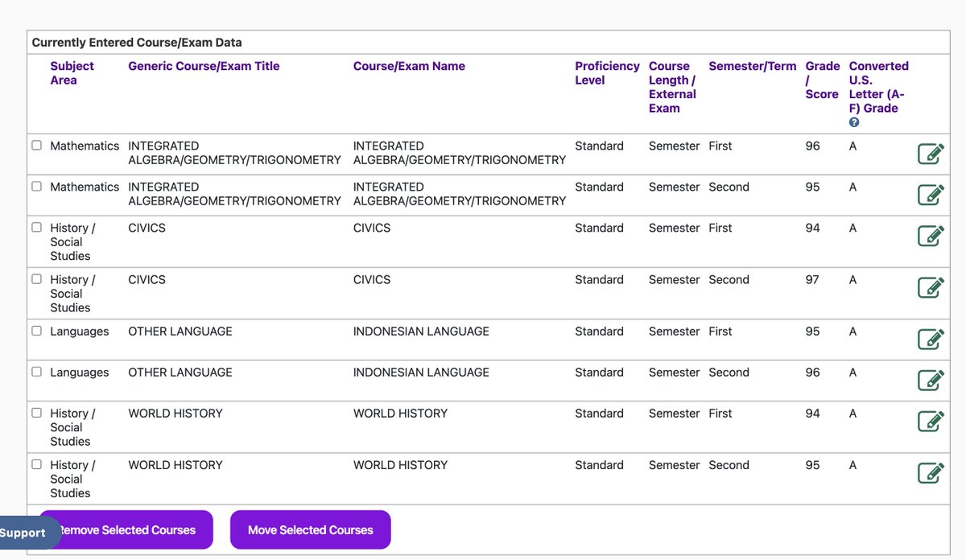Click the Proficiency Level column header

point(607,73)
